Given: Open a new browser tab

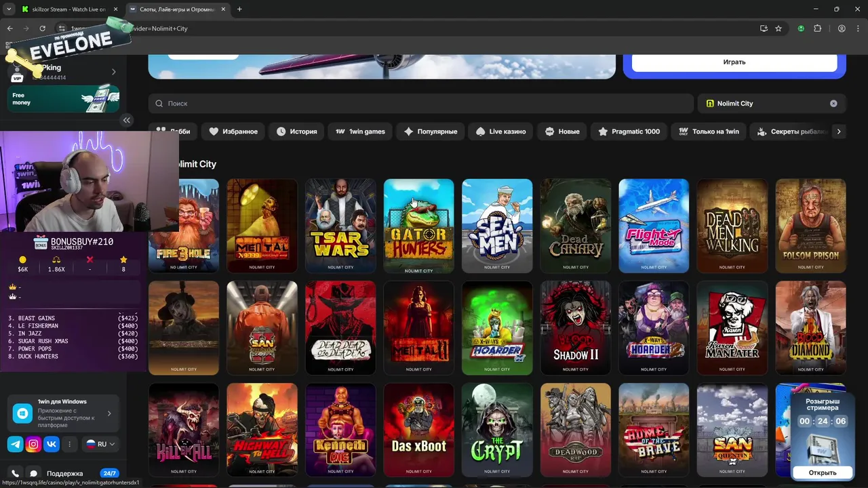Looking at the screenshot, I should pos(239,9).
